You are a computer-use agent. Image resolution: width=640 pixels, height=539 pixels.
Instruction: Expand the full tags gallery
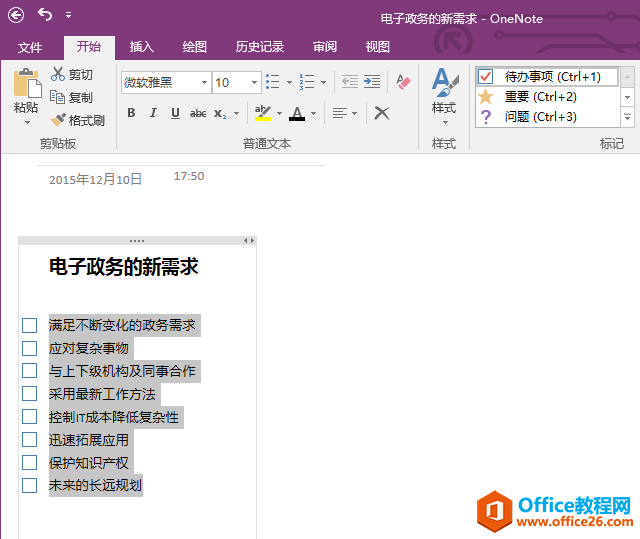(627, 118)
